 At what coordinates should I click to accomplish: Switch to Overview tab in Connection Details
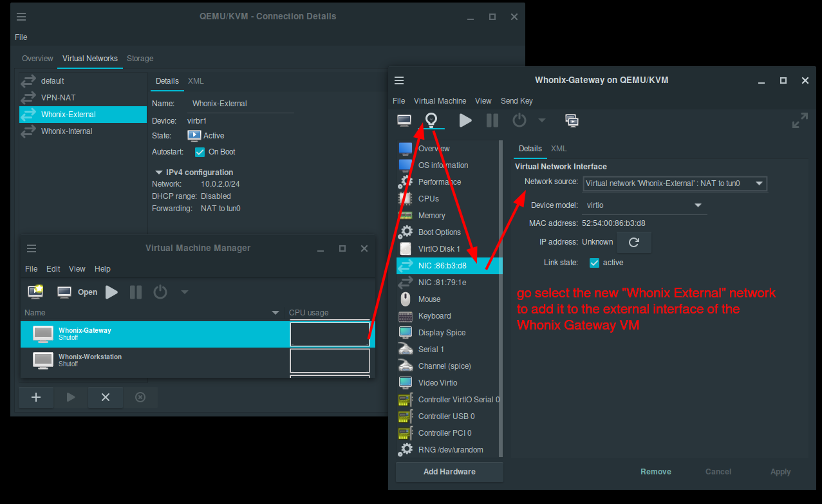pos(37,59)
